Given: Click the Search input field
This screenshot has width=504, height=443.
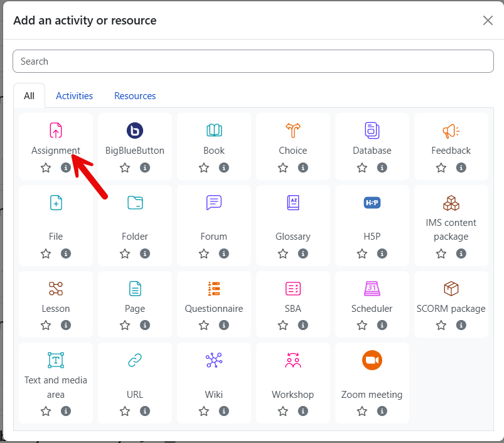Looking at the screenshot, I should pos(253,61).
